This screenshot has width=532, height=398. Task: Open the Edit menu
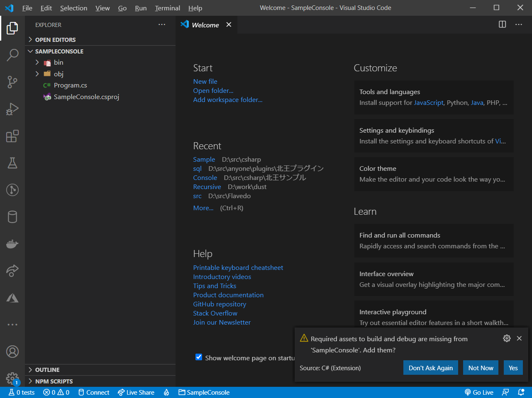(x=46, y=8)
